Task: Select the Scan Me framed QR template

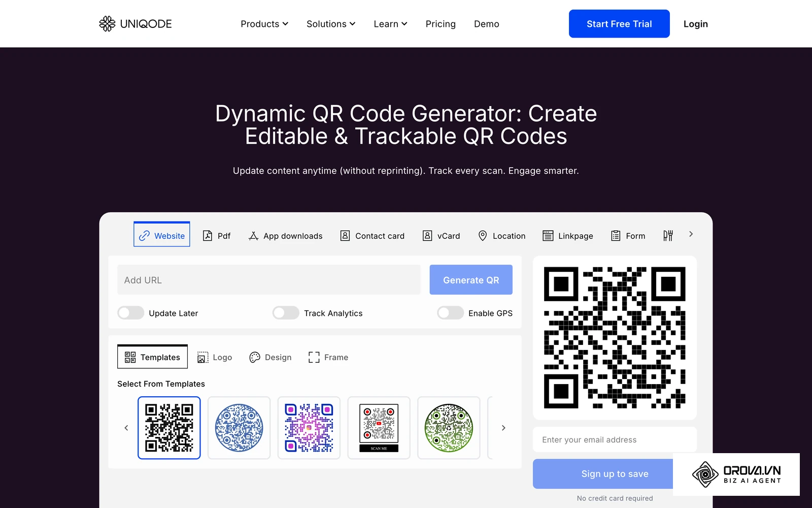Action: [379, 428]
